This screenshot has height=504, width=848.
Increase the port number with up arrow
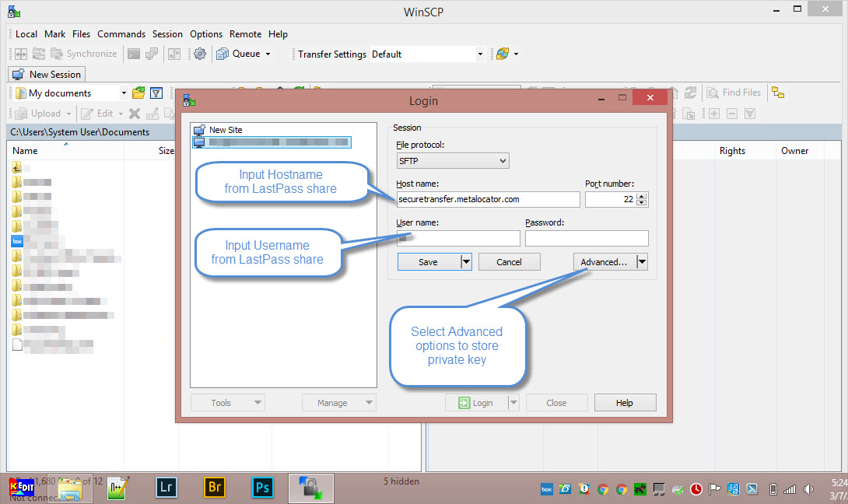641,196
